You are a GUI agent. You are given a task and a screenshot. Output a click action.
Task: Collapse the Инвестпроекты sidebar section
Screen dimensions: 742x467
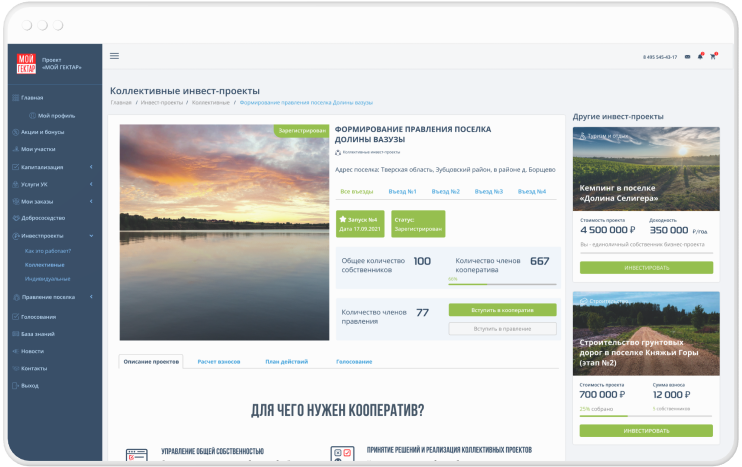(91, 236)
